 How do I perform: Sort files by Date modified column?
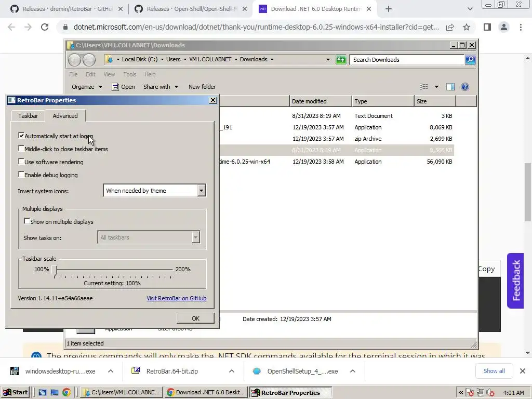(321, 101)
